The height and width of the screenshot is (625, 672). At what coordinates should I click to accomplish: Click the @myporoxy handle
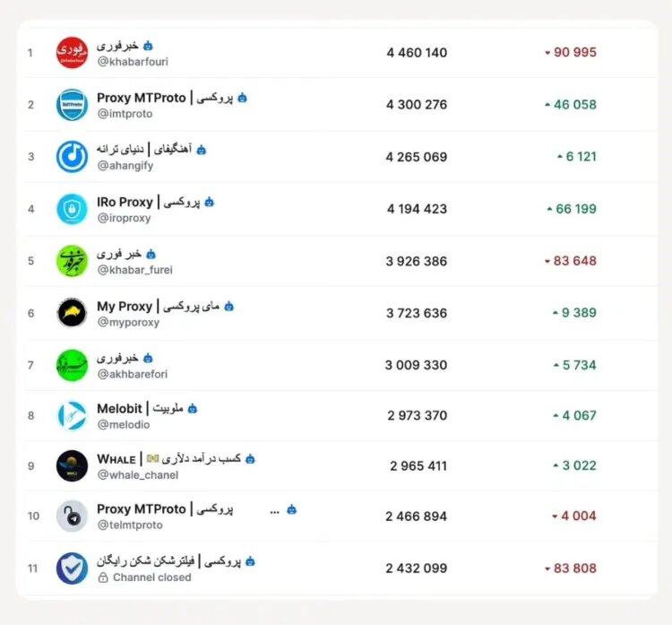point(128,322)
